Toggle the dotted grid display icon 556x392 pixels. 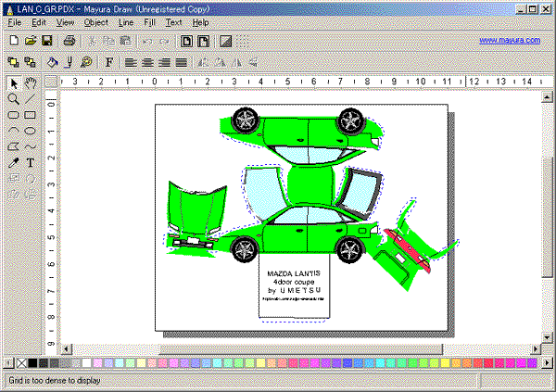coord(243,42)
